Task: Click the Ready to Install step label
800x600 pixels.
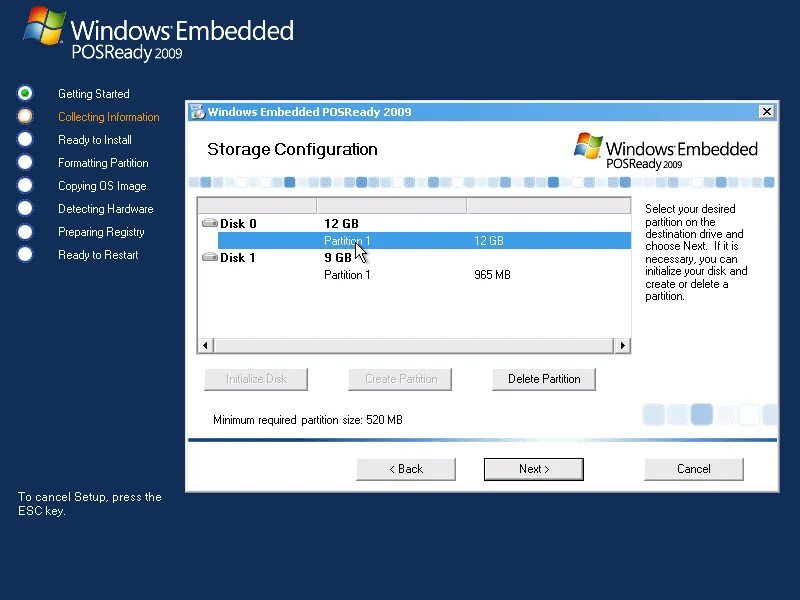Action: 95,140
